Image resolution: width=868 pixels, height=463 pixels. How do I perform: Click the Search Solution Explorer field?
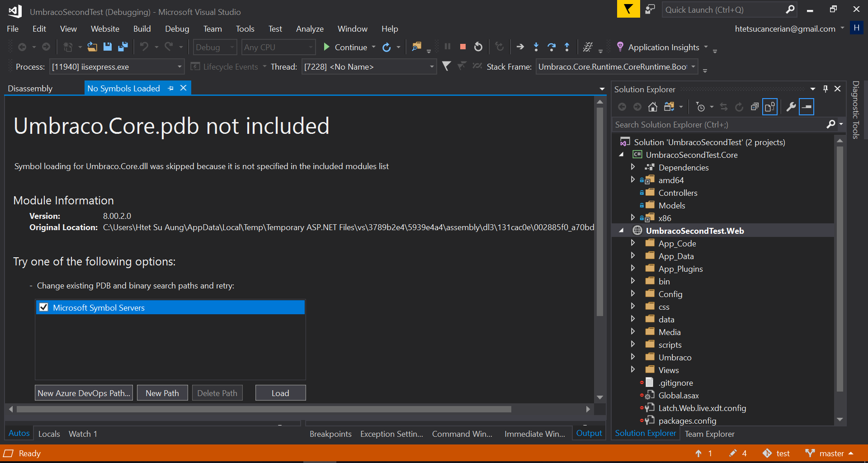[x=719, y=124]
